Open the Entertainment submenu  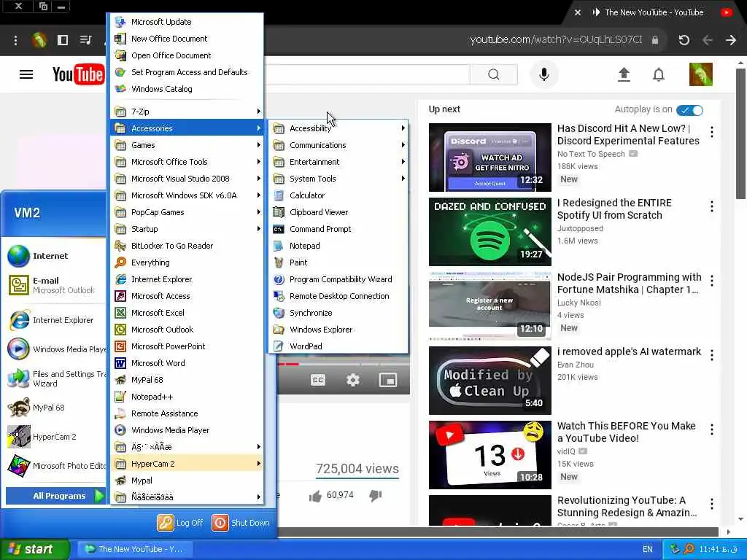tap(338, 162)
